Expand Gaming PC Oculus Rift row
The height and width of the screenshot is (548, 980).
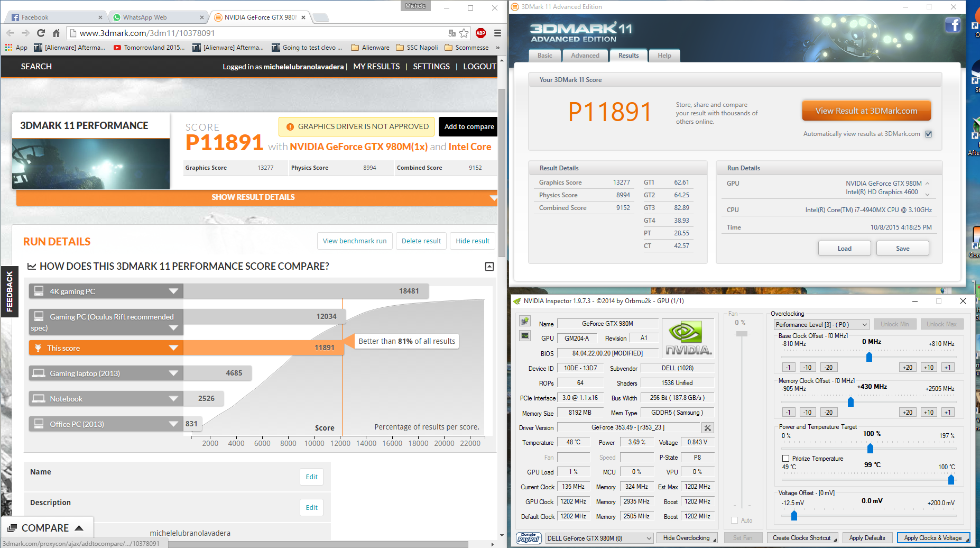click(x=173, y=327)
